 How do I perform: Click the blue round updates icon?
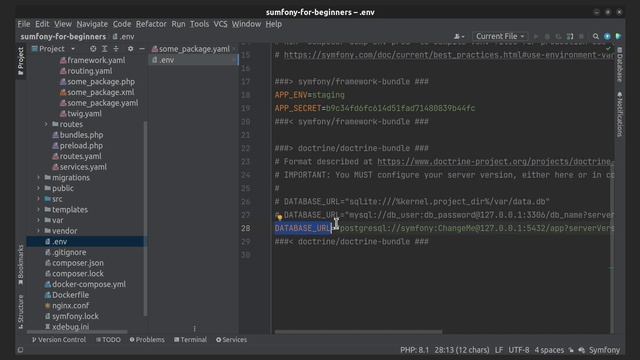tap(607, 36)
